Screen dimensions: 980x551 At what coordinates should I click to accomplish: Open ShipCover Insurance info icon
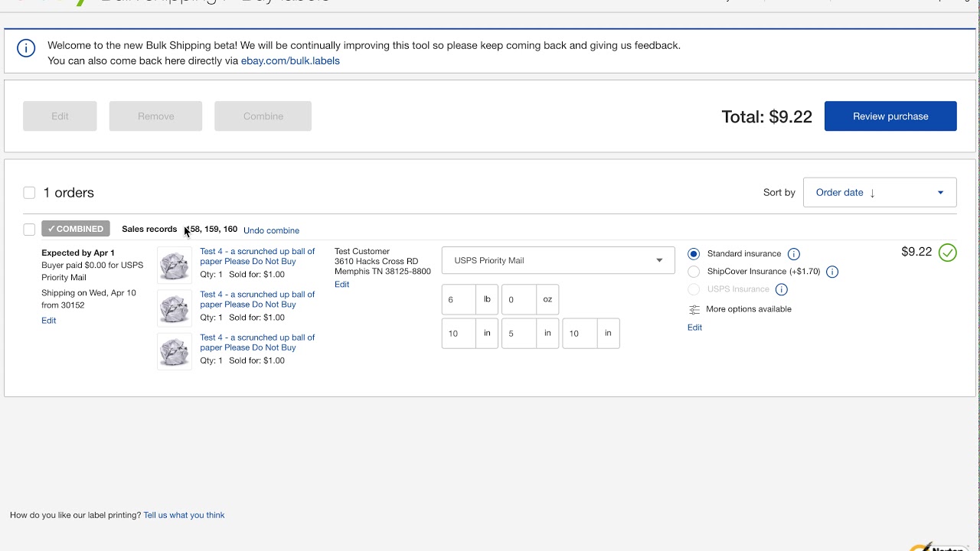tap(832, 272)
